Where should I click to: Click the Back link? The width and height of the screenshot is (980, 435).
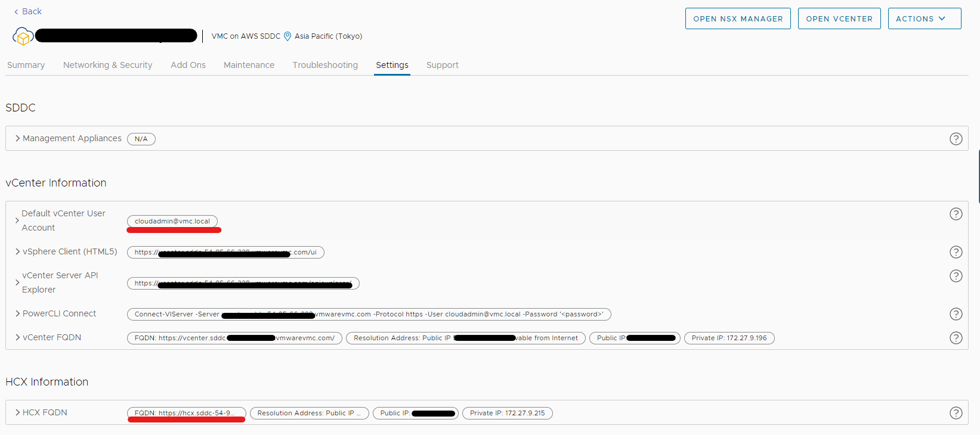[x=27, y=11]
